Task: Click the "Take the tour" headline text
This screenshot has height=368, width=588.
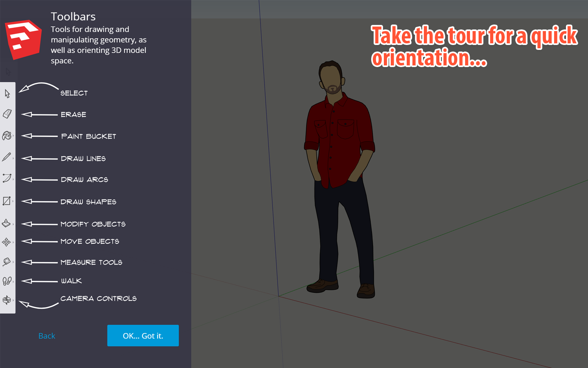Action: coord(474,46)
